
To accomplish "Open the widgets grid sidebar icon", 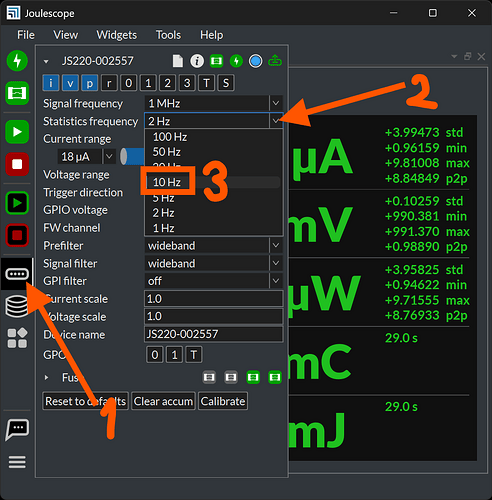I will (17, 338).
